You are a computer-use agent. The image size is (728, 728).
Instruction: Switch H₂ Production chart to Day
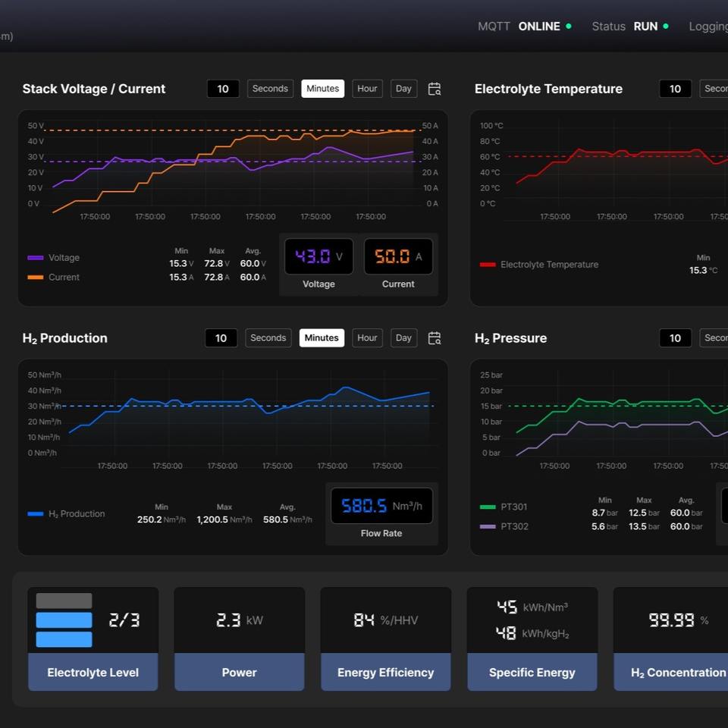pos(403,338)
